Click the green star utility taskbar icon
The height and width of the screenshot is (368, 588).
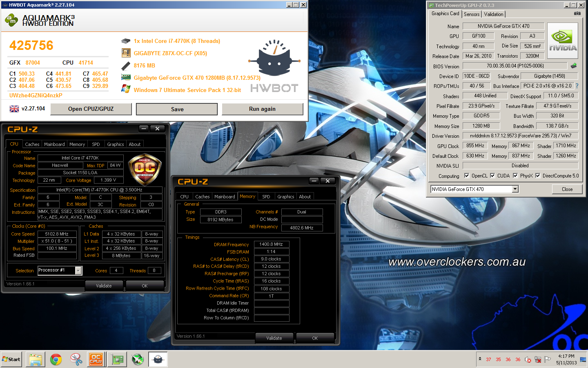point(138,359)
